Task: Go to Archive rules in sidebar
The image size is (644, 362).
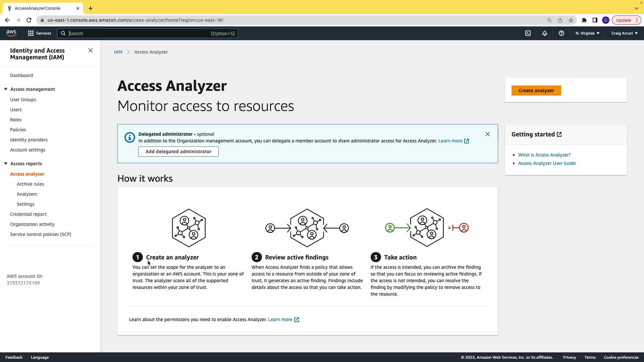Action: (x=30, y=184)
